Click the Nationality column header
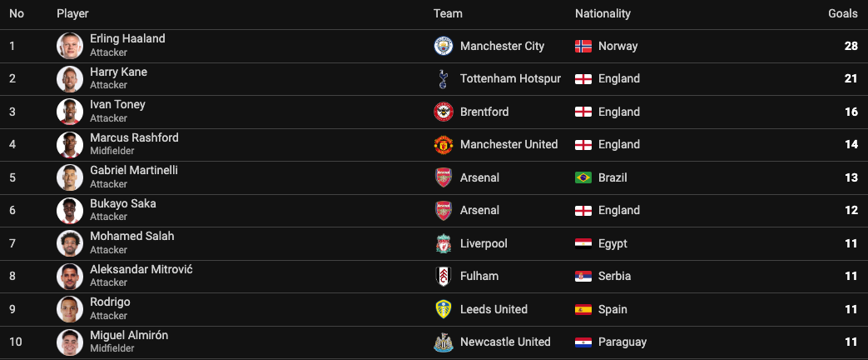 pos(603,14)
